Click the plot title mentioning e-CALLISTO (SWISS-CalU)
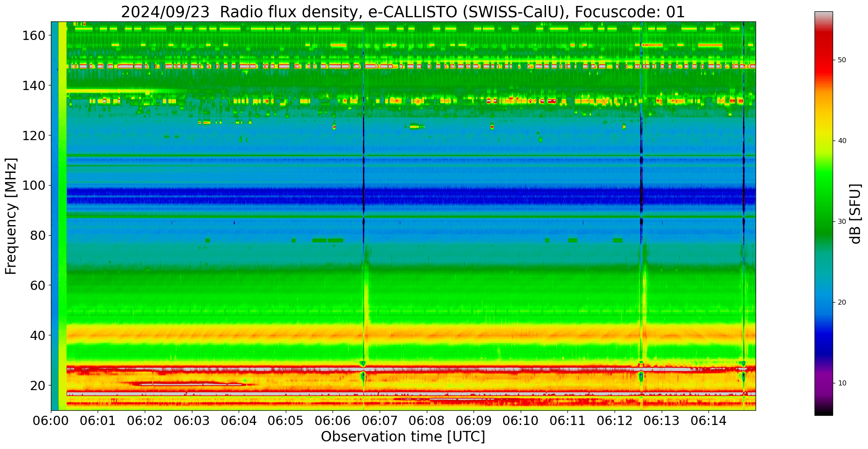 click(403, 12)
